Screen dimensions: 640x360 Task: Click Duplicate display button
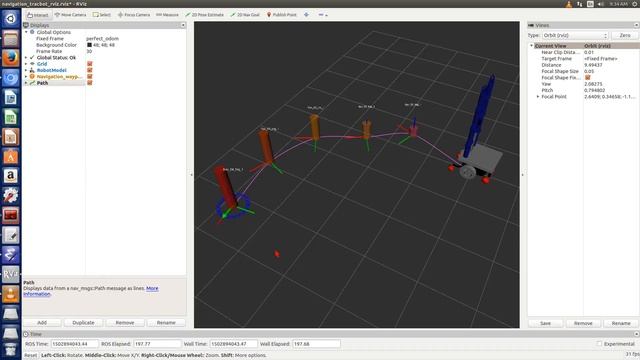pos(83,322)
